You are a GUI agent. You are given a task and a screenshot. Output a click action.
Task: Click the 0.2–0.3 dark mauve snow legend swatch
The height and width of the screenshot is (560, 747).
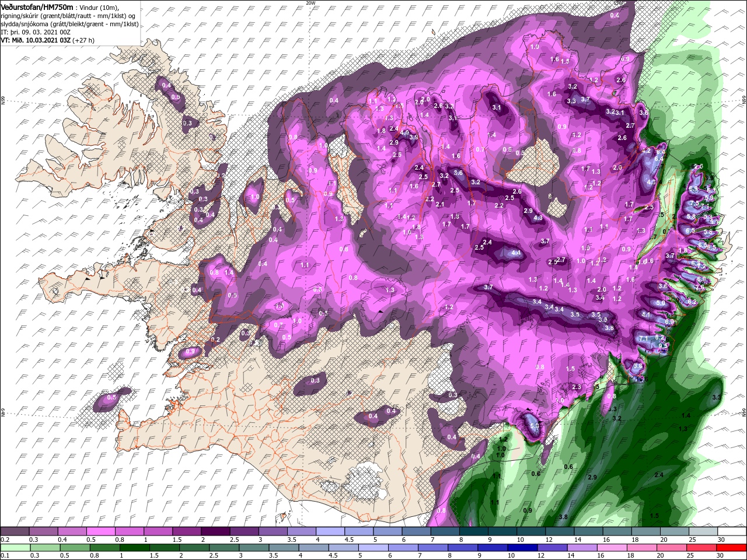pos(15,531)
